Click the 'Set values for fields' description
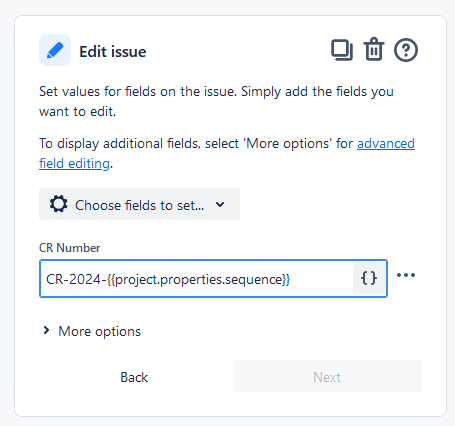455x426 pixels. (x=216, y=101)
